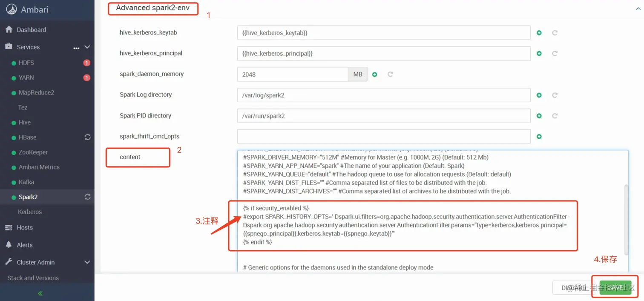Select the Kerberos service
This screenshot has width=644, height=301.
click(x=30, y=212)
